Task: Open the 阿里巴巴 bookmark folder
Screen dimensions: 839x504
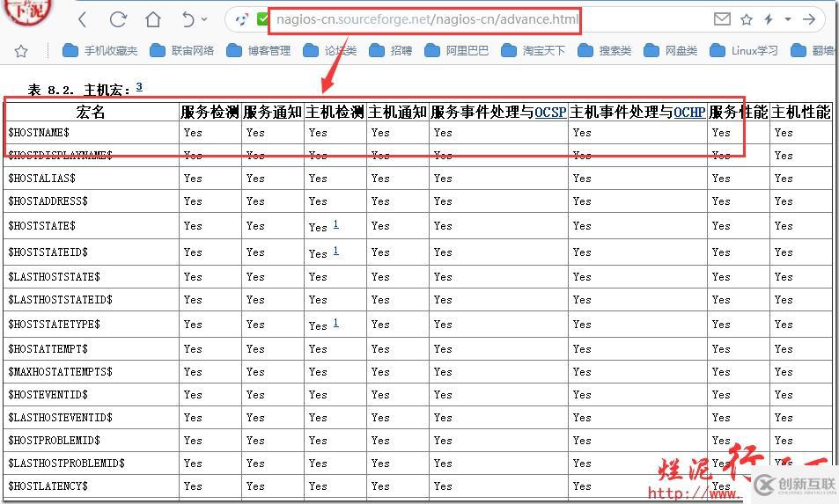Action: coord(456,51)
